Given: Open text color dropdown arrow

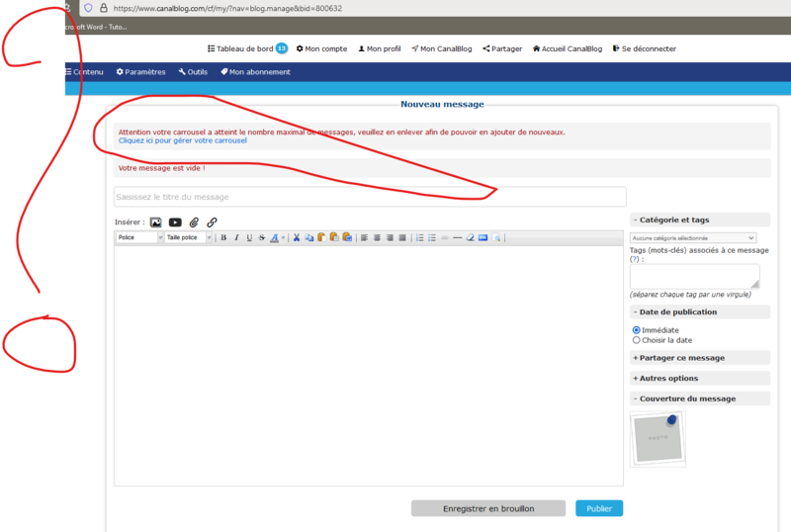Looking at the screenshot, I should pyautogui.click(x=283, y=237).
